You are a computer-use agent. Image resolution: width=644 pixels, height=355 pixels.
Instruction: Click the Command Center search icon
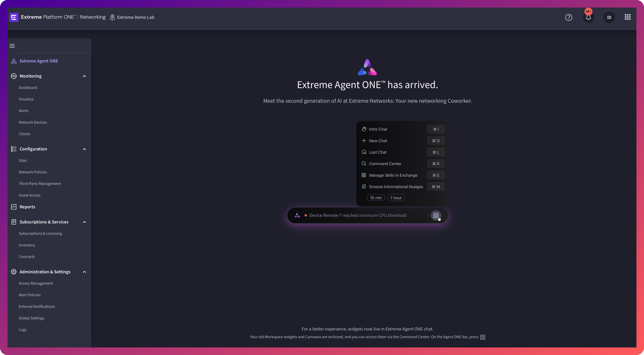(x=364, y=164)
